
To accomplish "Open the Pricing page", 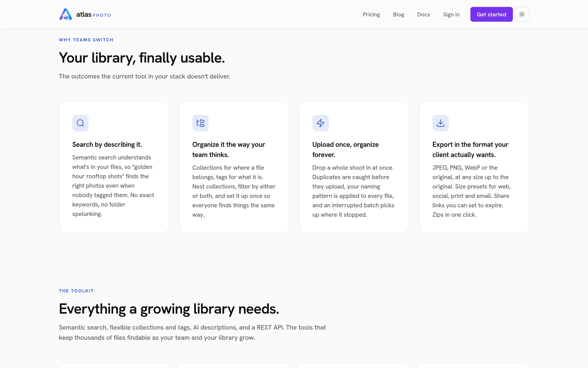I will 371,14.
